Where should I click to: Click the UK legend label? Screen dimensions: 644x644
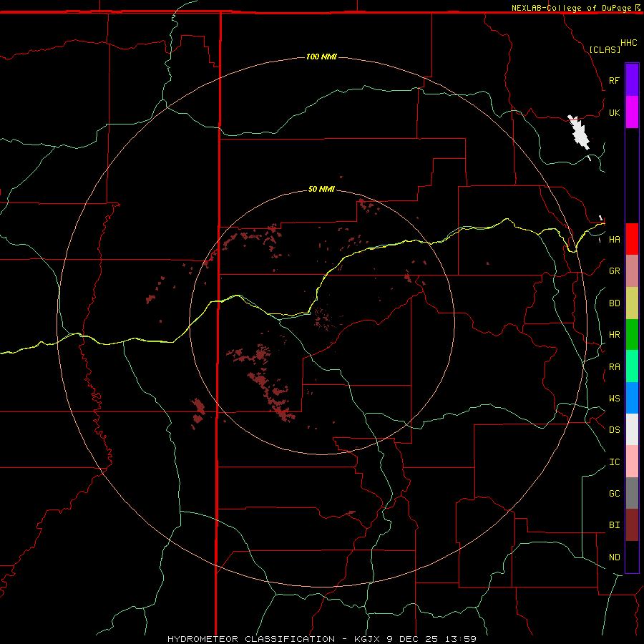614,112
